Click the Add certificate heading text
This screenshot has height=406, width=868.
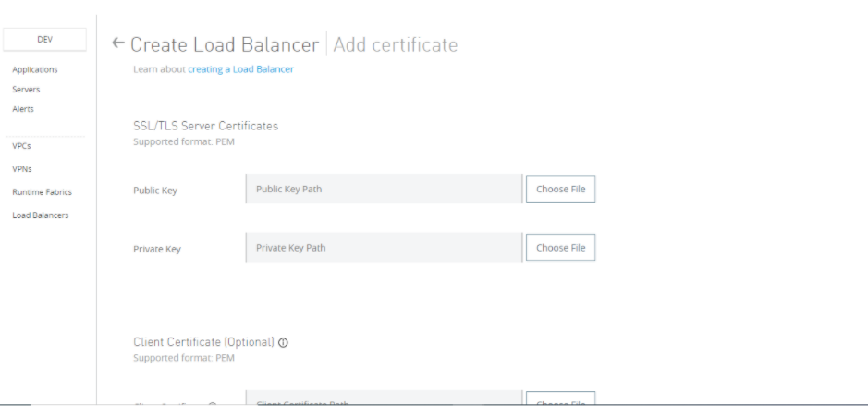point(395,44)
